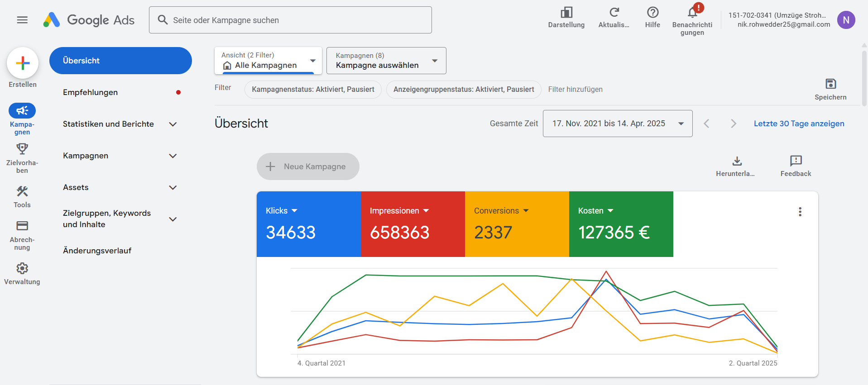Click the Aktualisieren refresh icon
This screenshot has height=385, width=868.
[614, 13]
